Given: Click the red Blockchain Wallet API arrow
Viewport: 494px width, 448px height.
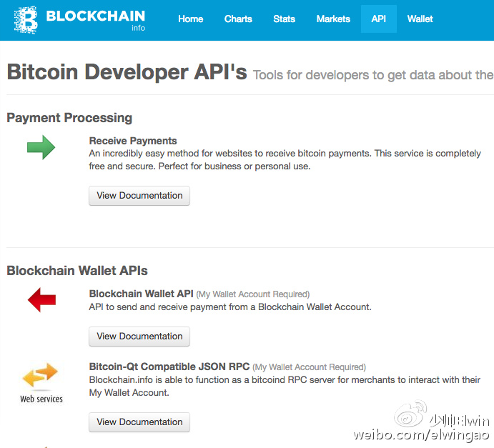Looking at the screenshot, I should pyautogui.click(x=41, y=301).
